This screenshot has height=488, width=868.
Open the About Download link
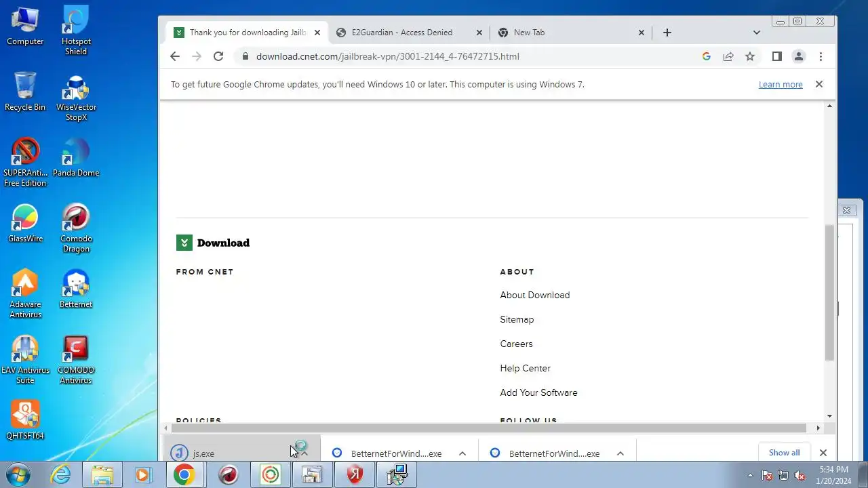535,295
